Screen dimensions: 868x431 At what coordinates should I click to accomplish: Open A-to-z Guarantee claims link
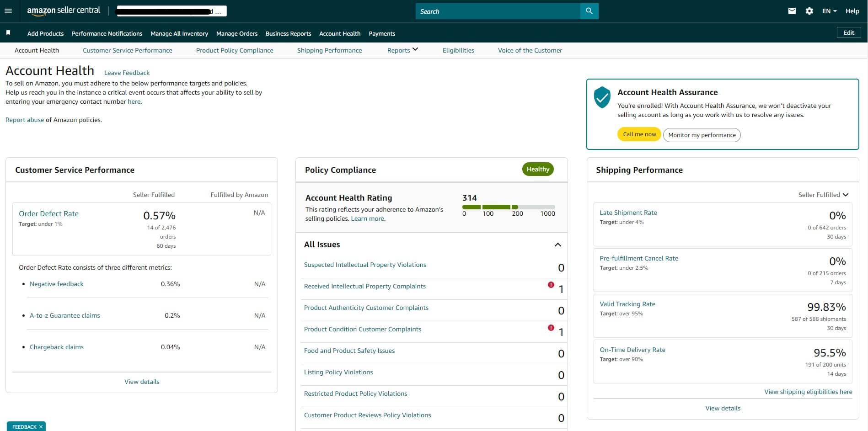coord(64,315)
